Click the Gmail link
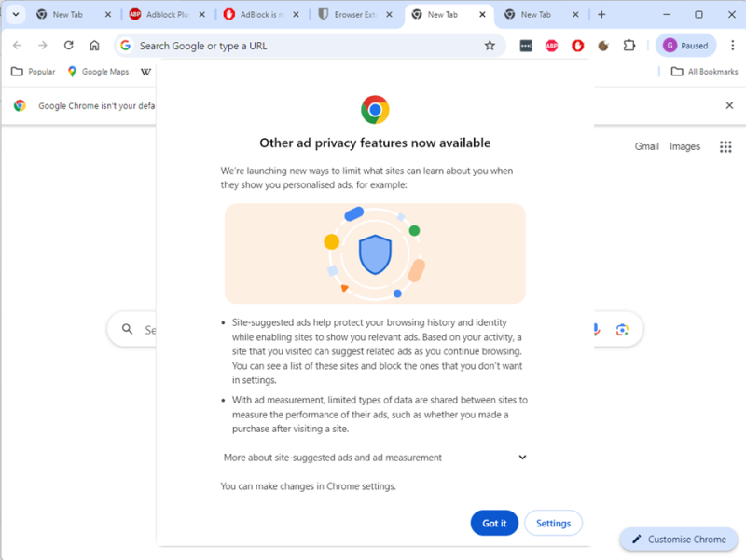Viewport: 746px width, 560px height. [646, 146]
